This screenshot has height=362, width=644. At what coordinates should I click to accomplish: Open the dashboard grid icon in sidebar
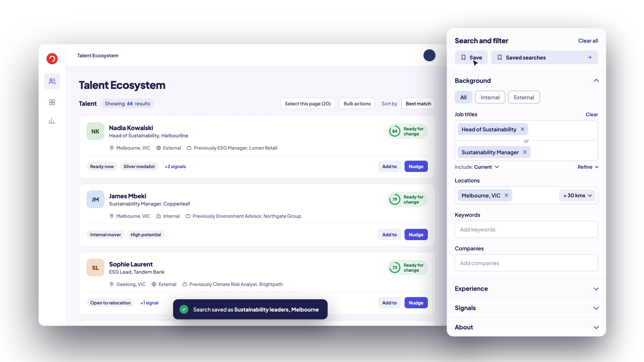pyautogui.click(x=52, y=102)
